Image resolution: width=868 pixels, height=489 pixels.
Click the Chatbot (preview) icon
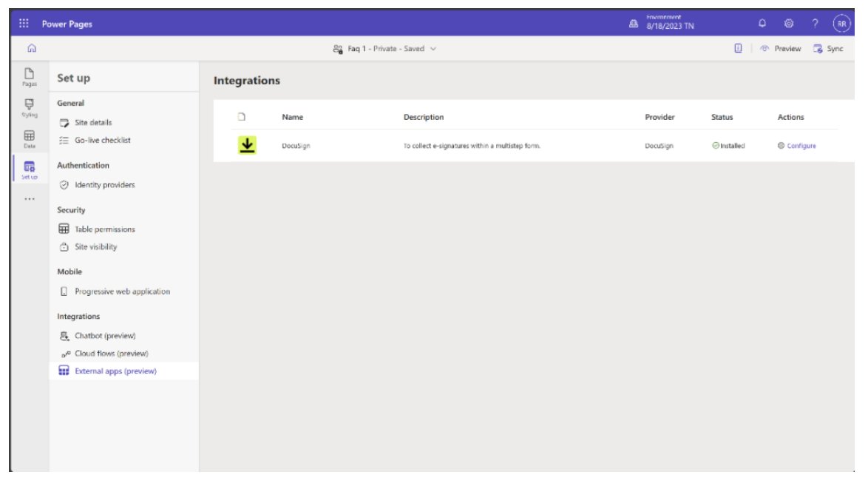pyautogui.click(x=65, y=337)
